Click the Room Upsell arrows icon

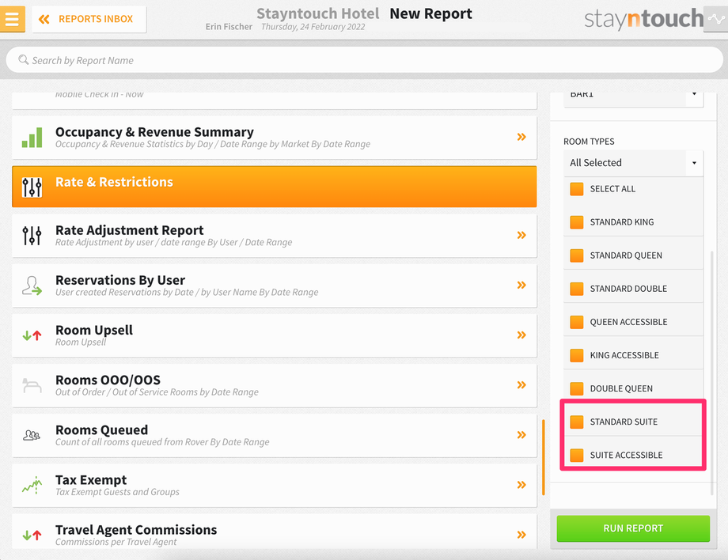32,335
